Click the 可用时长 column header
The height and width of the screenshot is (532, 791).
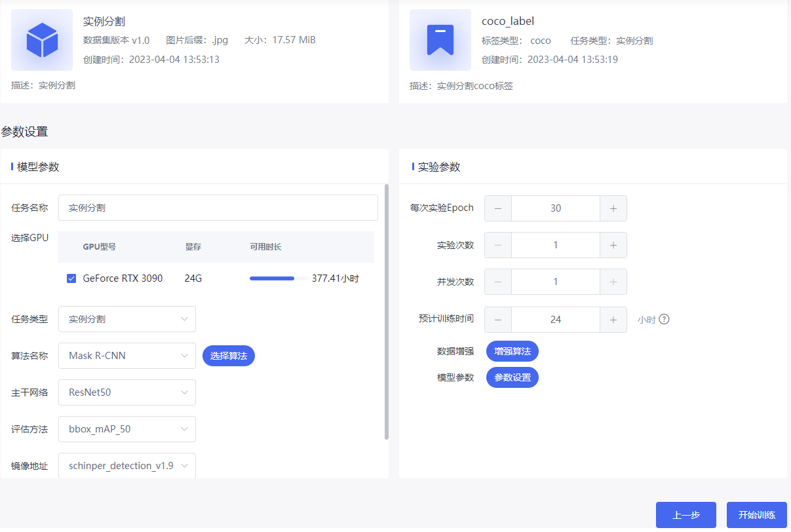[265, 247]
